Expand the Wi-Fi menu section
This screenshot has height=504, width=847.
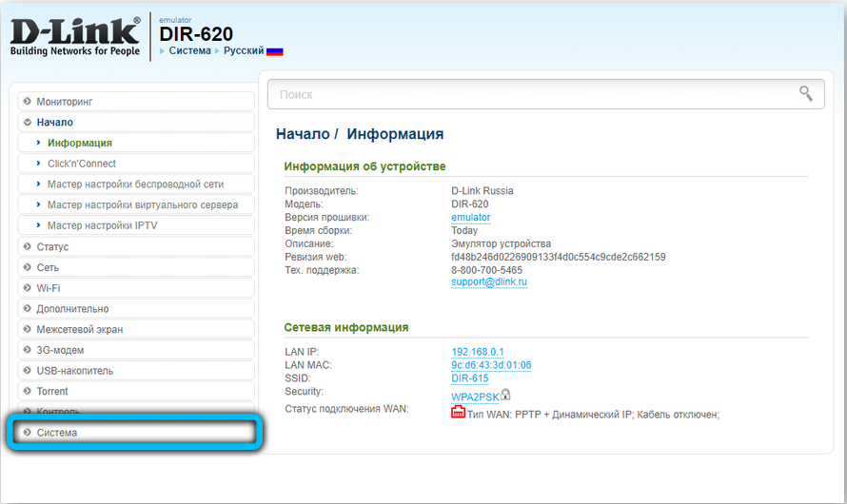(49, 288)
